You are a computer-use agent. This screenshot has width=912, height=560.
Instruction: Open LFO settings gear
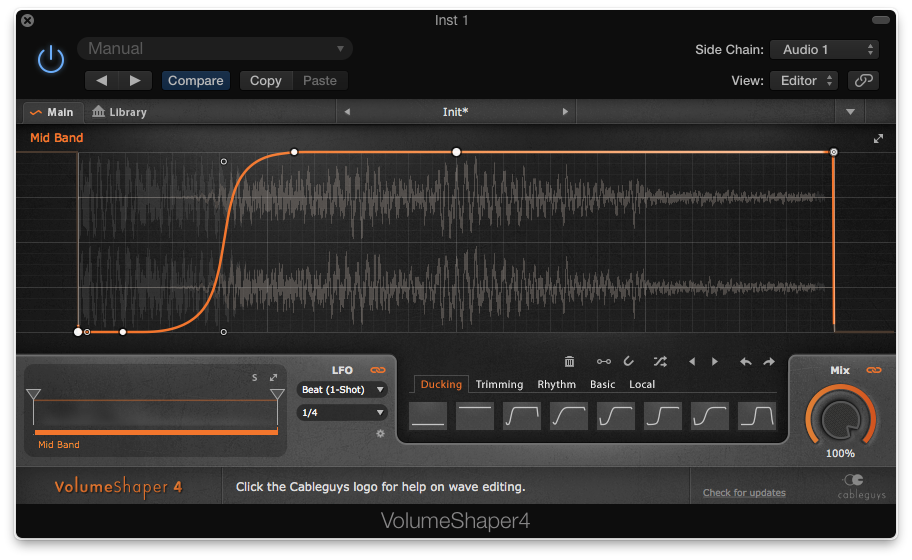pyautogui.click(x=380, y=433)
